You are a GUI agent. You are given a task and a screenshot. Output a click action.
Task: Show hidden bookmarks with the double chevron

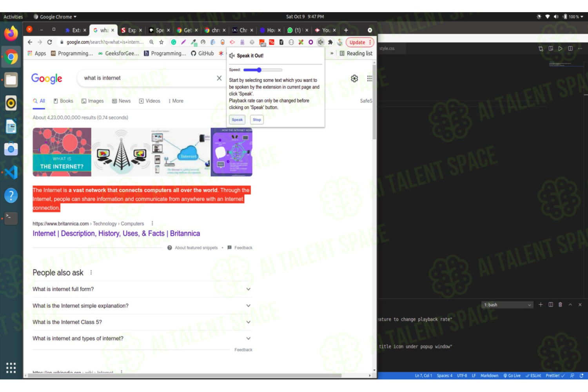332,53
